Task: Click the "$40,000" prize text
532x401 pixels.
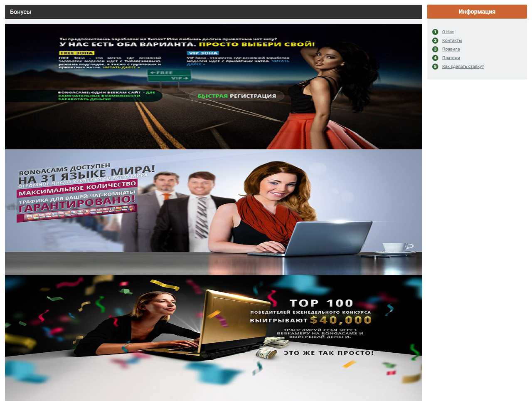Action: point(340,320)
